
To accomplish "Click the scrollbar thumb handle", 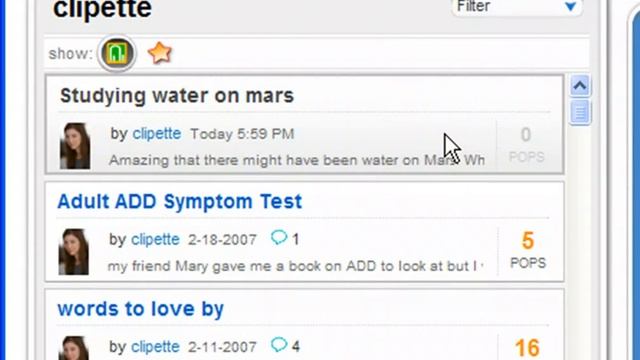I will (x=580, y=112).
